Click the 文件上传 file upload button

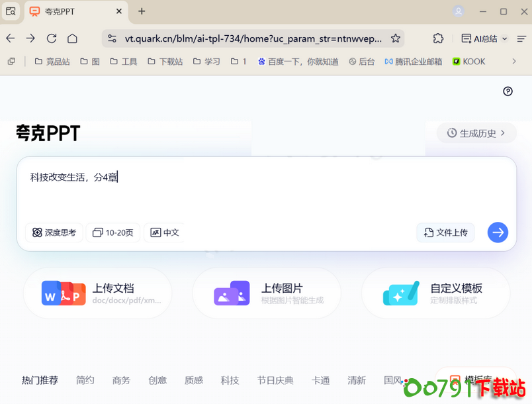(x=445, y=232)
